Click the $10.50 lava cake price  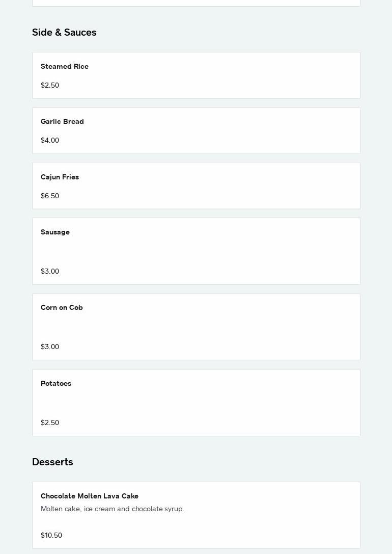51,536
